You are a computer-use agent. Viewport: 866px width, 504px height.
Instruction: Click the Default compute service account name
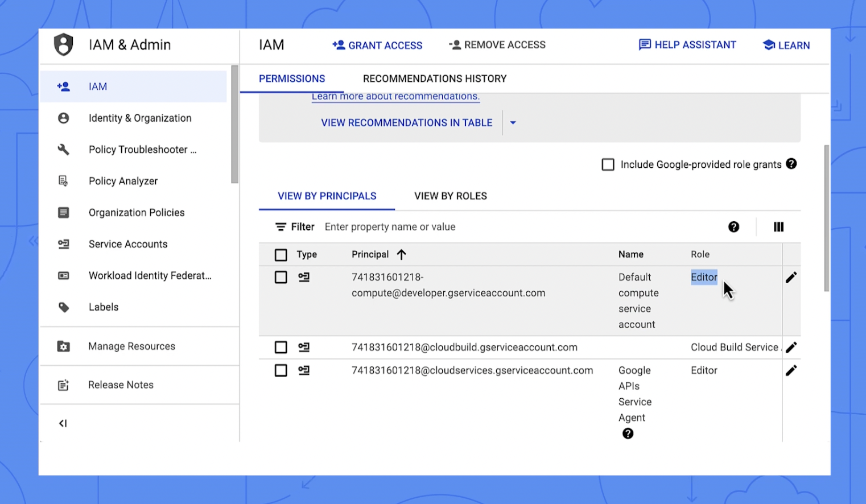point(638,301)
